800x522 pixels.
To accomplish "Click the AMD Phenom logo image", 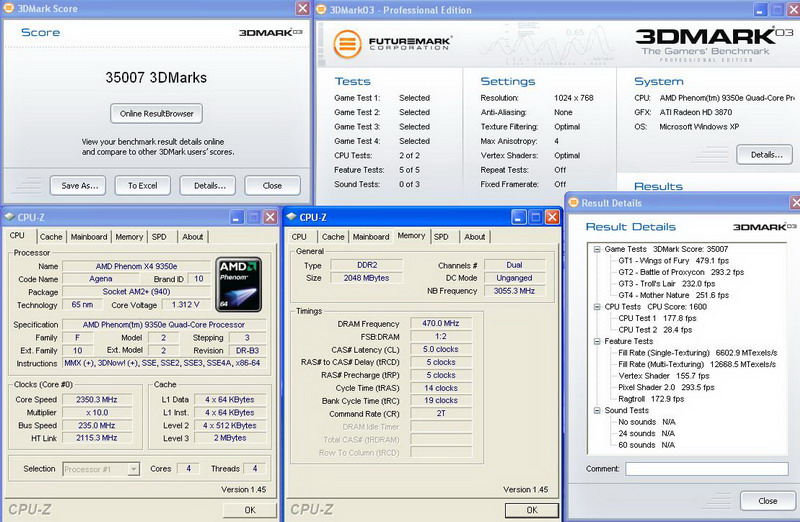I will click(239, 284).
